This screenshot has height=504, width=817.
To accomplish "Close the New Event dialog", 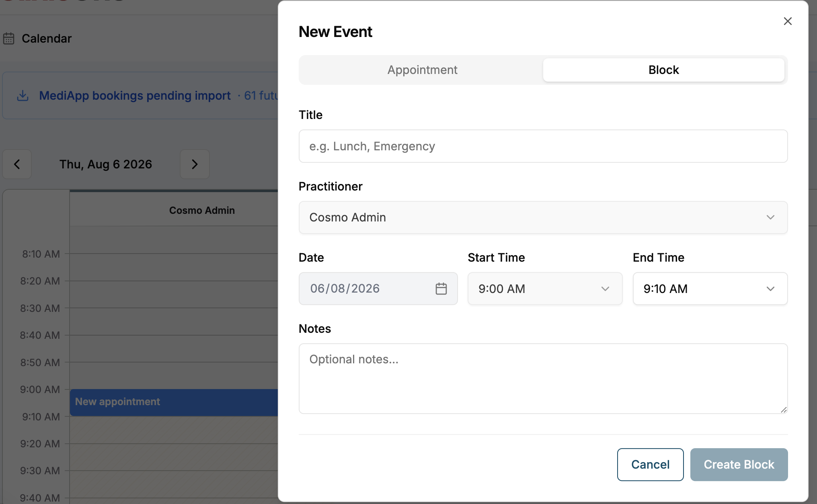I will tap(788, 21).
